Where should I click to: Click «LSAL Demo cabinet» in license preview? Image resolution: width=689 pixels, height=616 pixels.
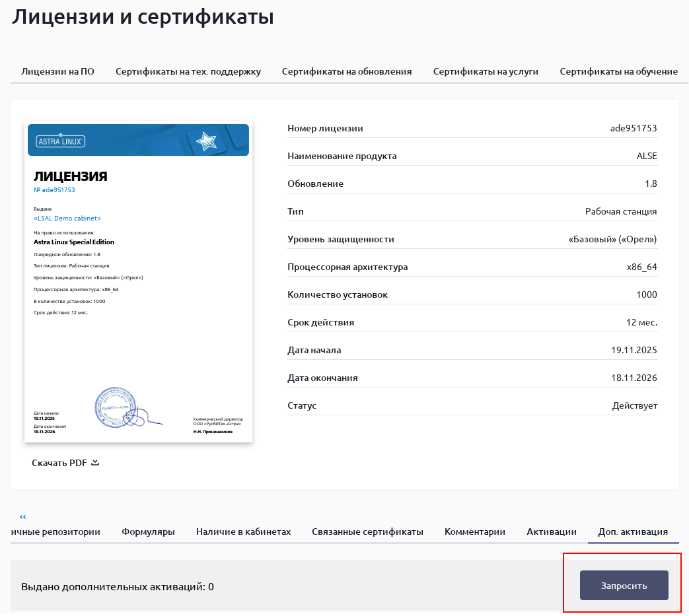click(x=67, y=219)
